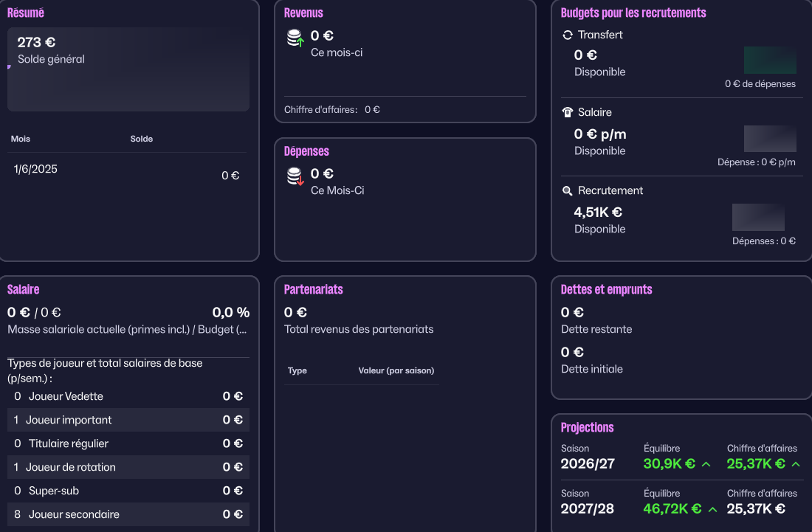Sort by the Mois column header

21,139
